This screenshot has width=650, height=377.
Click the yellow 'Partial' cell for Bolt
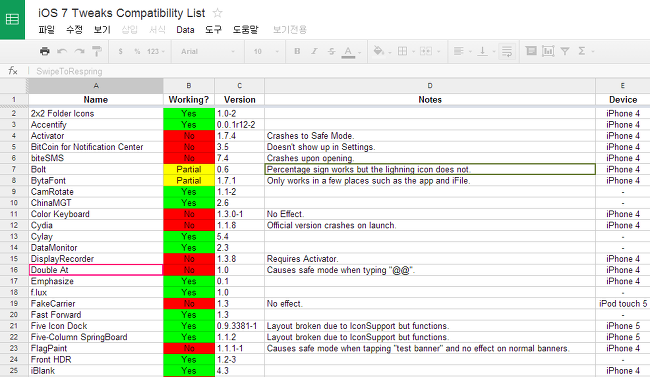(x=189, y=169)
